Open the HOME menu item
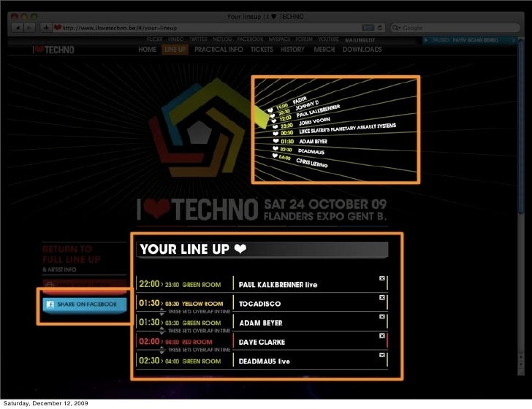The image size is (532, 409). click(x=148, y=50)
